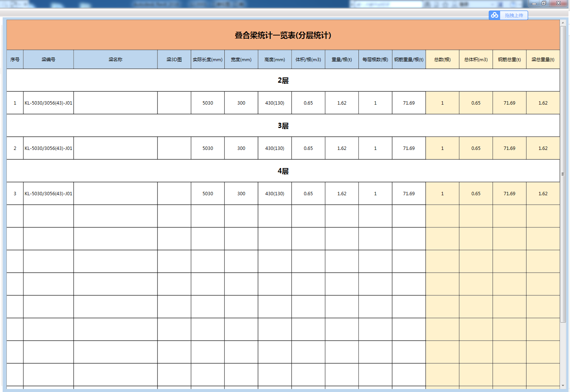Click the 拖拽上传 upload button
570x392 pixels.
click(x=514, y=15)
